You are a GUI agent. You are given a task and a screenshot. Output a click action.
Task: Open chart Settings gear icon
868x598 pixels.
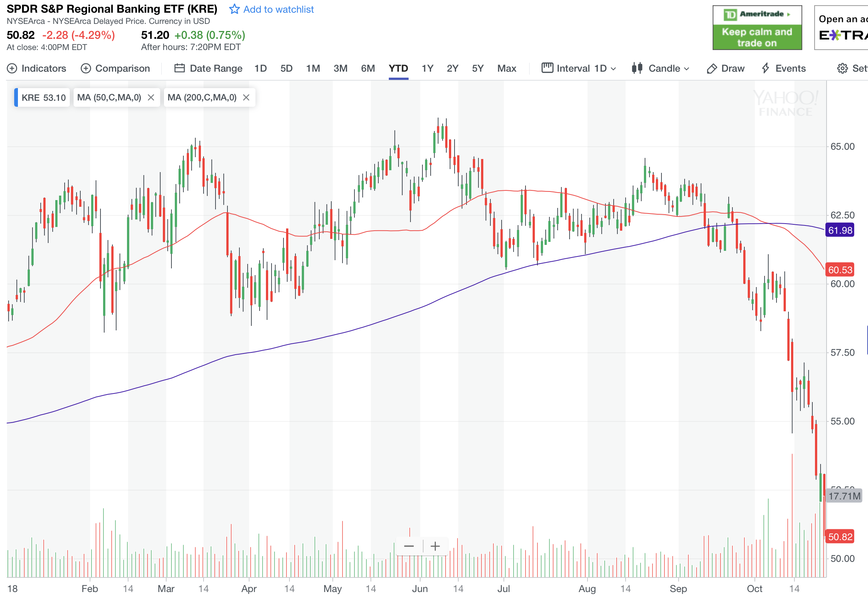pos(842,68)
